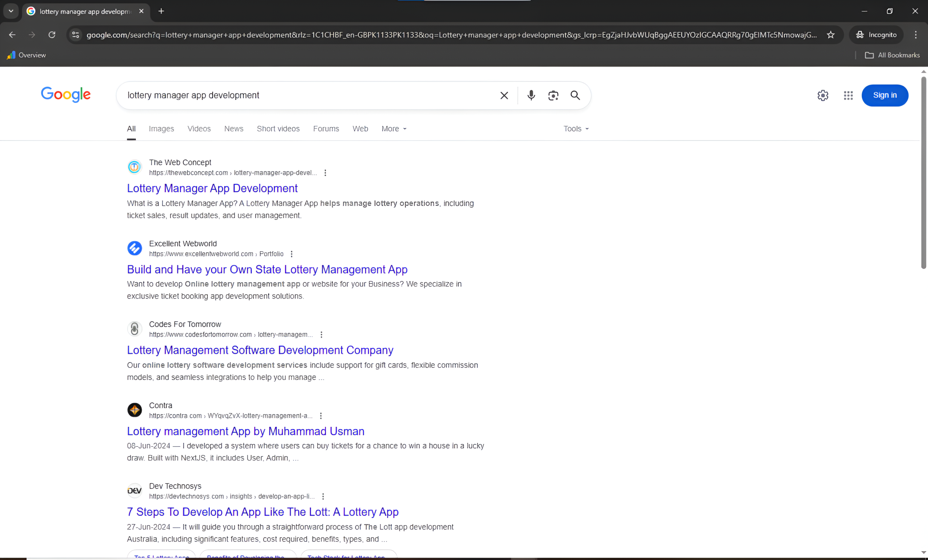
Task: Open more options for Contra result
Action: [x=321, y=416]
